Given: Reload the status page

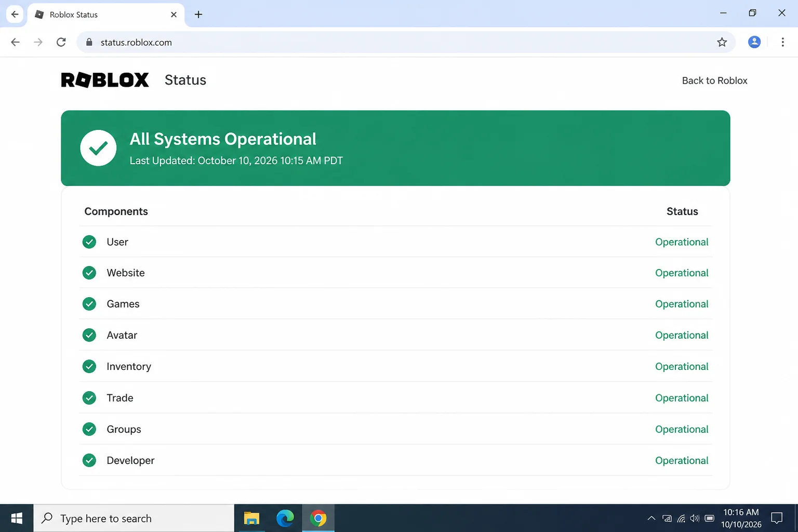Looking at the screenshot, I should 61,42.
